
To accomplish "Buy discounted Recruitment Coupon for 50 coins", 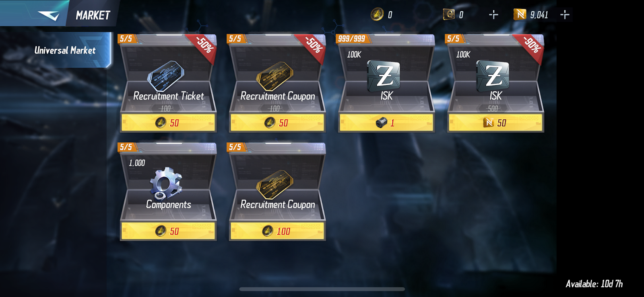I will (x=277, y=123).
